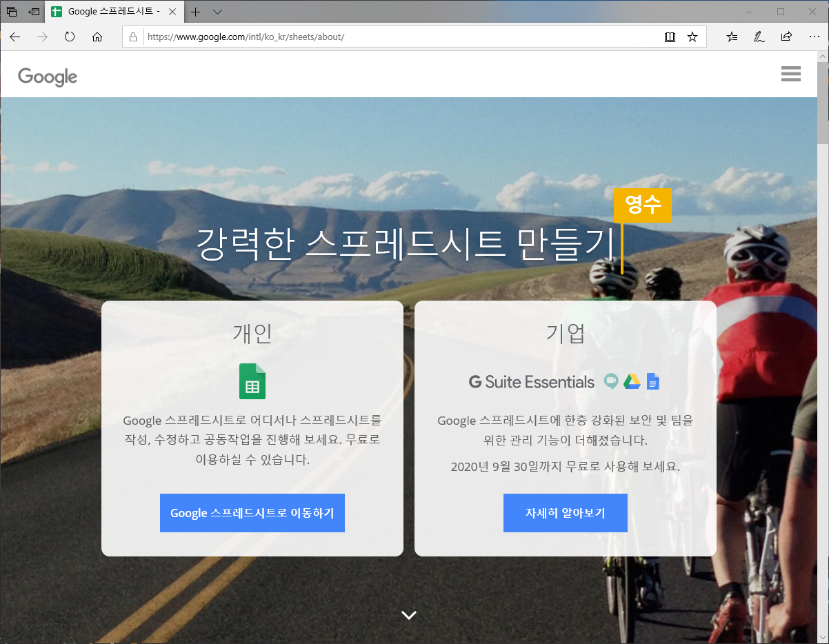Click the 2020년 9월 30일까지 무료로 사용해 보세요 text
Viewport: 829px width, 644px height.
(x=566, y=466)
